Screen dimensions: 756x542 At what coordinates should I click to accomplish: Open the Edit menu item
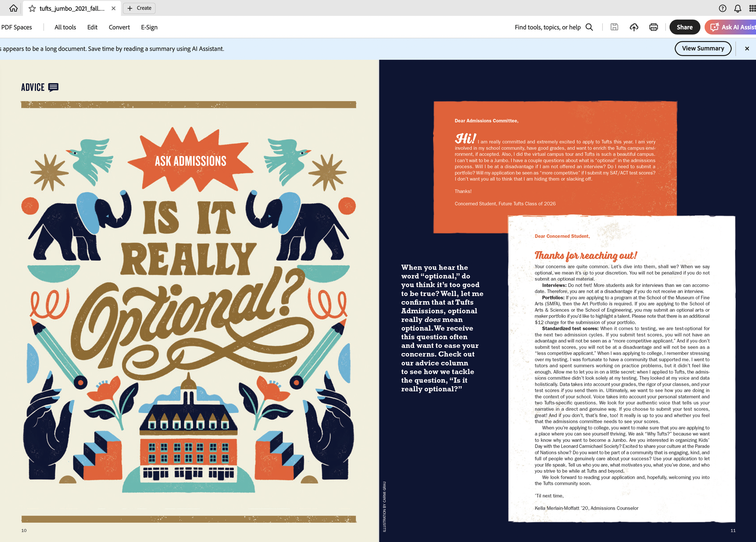coord(92,27)
